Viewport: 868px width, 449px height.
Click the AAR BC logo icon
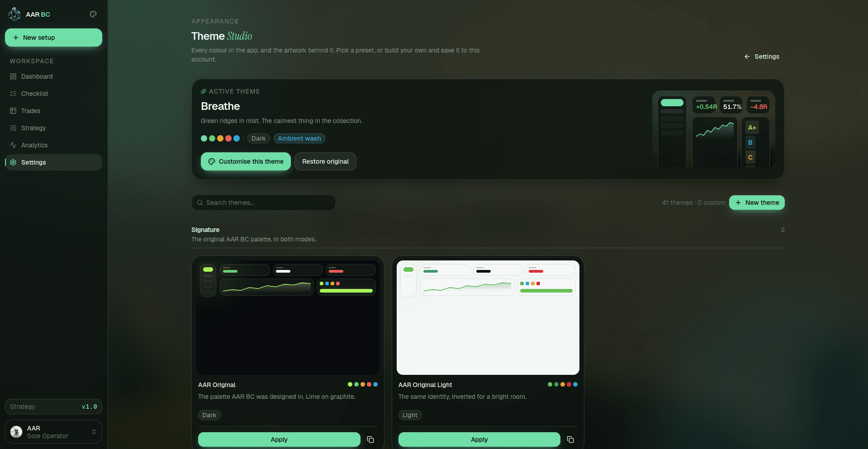point(14,14)
